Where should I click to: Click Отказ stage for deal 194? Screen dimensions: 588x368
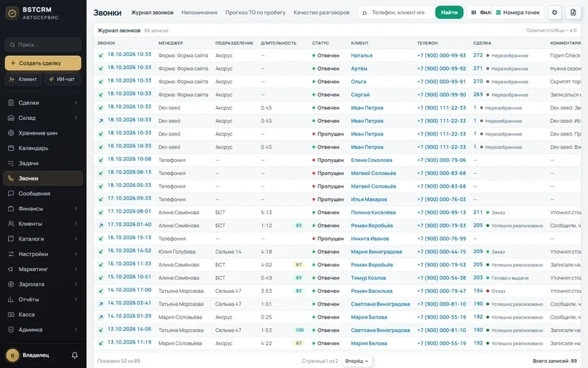[495, 291]
